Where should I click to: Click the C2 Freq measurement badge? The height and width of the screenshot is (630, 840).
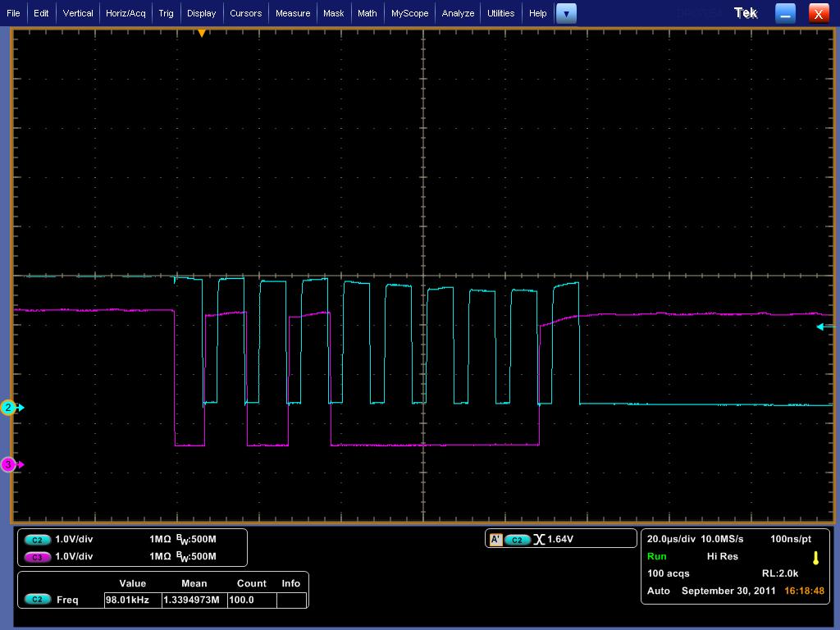(x=38, y=600)
